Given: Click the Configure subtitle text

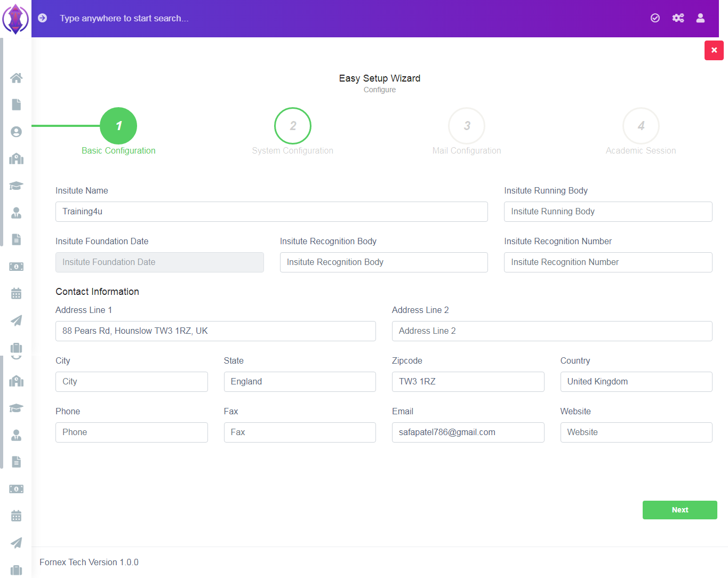Looking at the screenshot, I should [380, 90].
